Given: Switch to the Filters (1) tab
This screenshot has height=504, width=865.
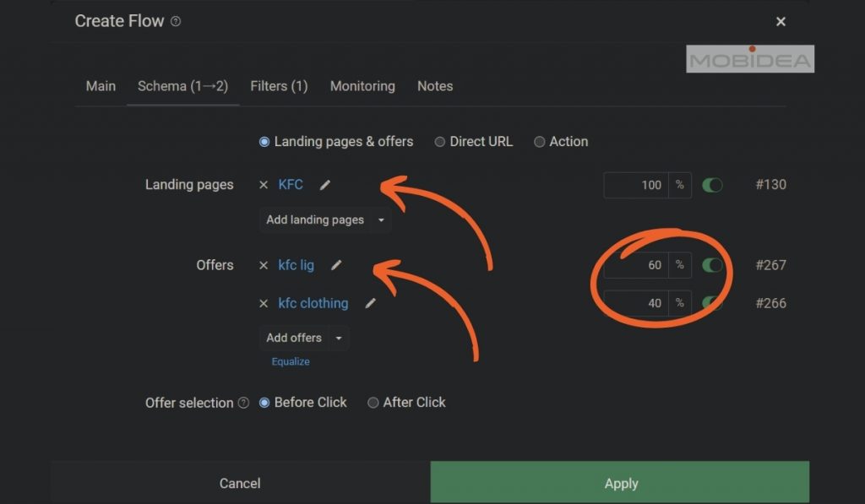Looking at the screenshot, I should (x=279, y=86).
